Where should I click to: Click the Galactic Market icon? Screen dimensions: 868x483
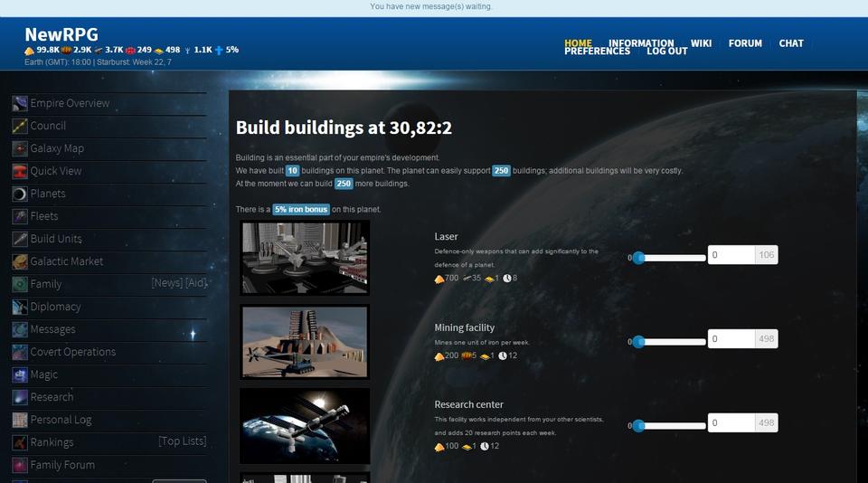pyautogui.click(x=20, y=261)
